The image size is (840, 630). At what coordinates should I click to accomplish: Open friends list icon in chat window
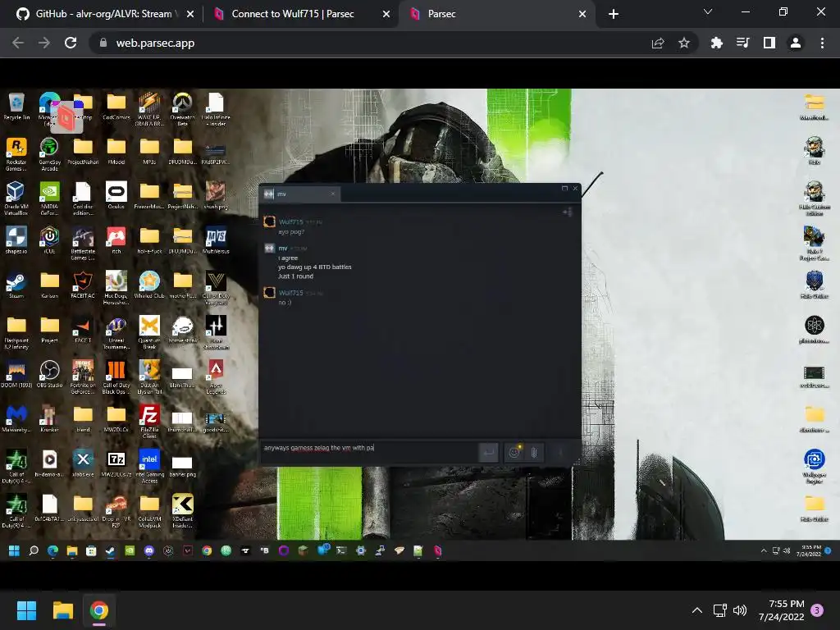pyautogui.click(x=567, y=212)
